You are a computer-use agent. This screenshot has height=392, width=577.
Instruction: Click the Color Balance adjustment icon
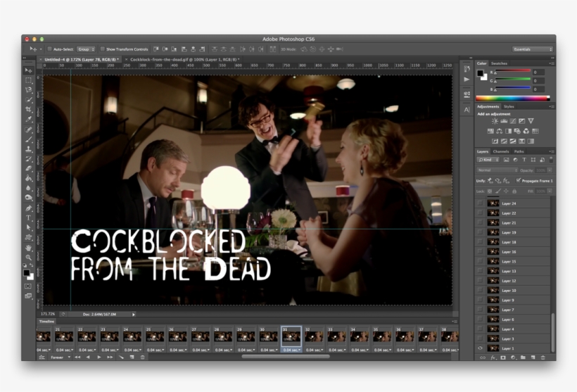pyautogui.click(x=499, y=131)
